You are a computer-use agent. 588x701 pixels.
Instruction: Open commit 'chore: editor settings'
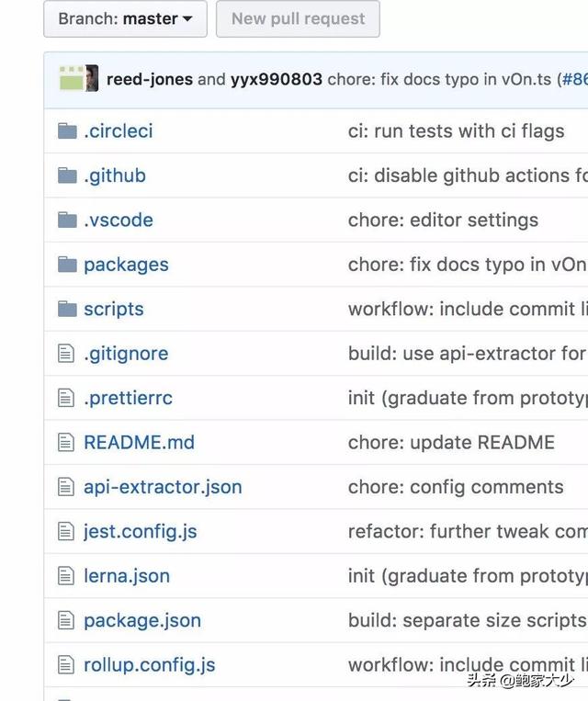pyautogui.click(x=443, y=220)
